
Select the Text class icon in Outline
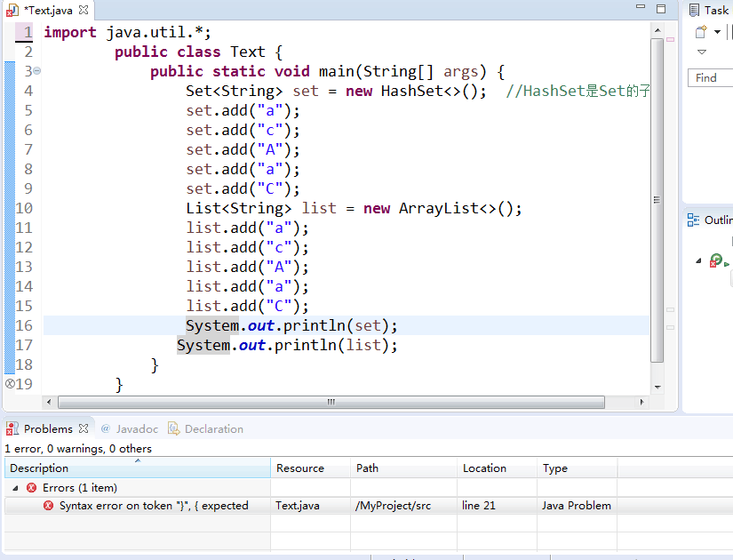click(716, 260)
